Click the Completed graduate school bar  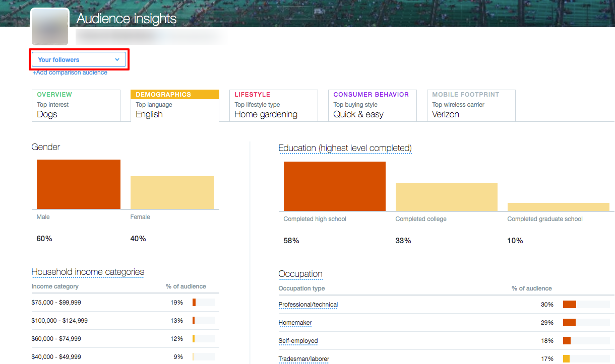(558, 207)
